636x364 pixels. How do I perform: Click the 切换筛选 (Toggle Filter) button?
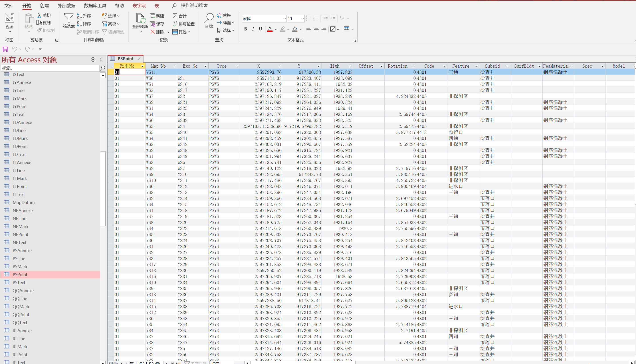coord(113,32)
